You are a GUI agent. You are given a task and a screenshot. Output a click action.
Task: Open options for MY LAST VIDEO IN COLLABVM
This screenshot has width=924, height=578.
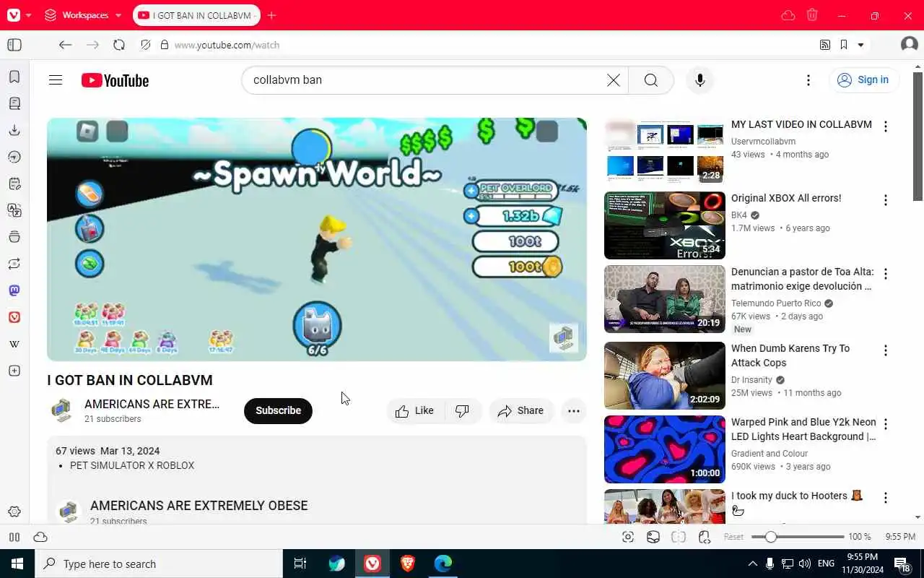886,126
